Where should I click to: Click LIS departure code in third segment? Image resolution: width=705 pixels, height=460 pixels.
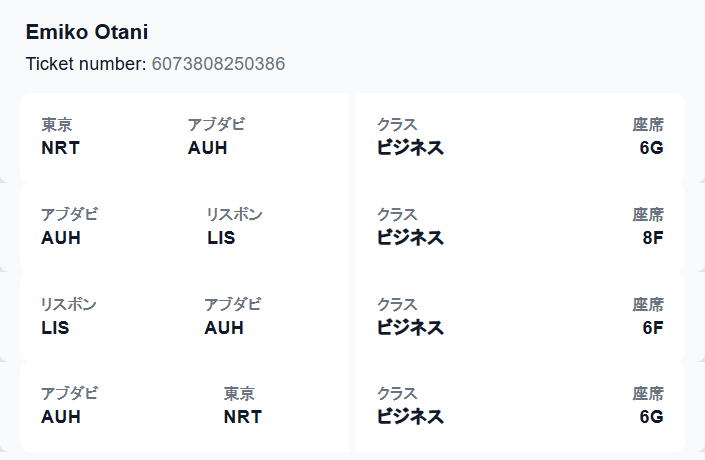click(55, 327)
